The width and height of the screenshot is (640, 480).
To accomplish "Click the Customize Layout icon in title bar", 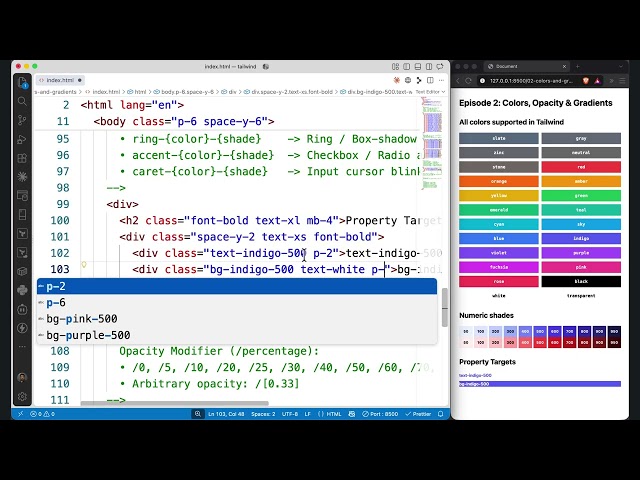I will pos(395,67).
